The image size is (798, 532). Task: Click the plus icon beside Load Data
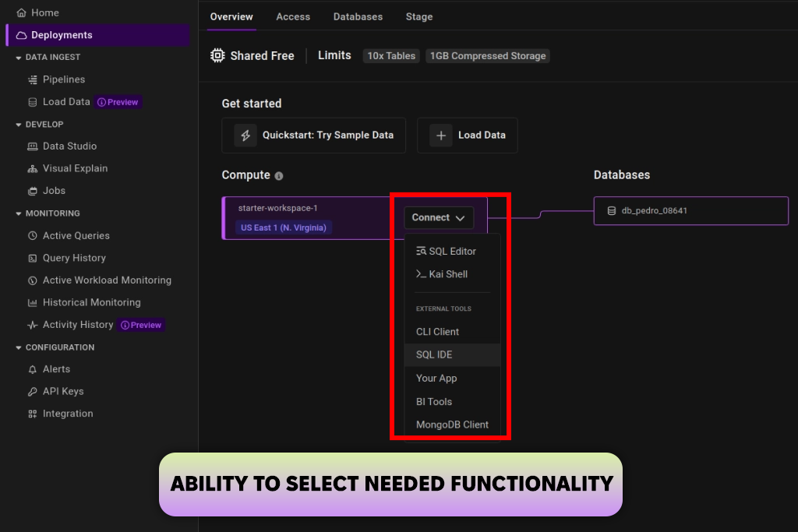point(441,136)
